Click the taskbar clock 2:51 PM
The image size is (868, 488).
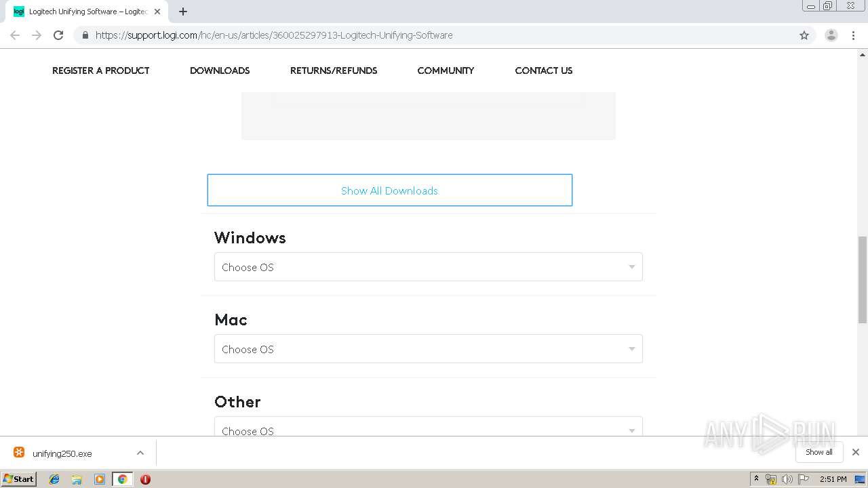833,479
